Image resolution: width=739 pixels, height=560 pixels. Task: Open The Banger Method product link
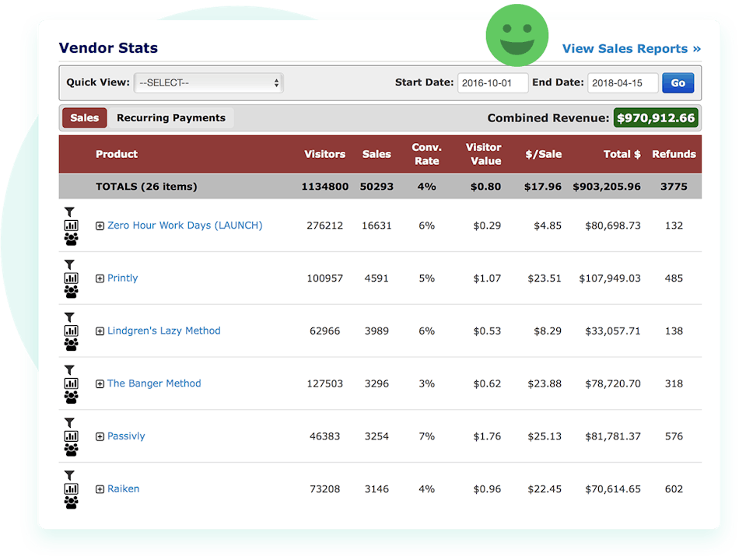154,383
